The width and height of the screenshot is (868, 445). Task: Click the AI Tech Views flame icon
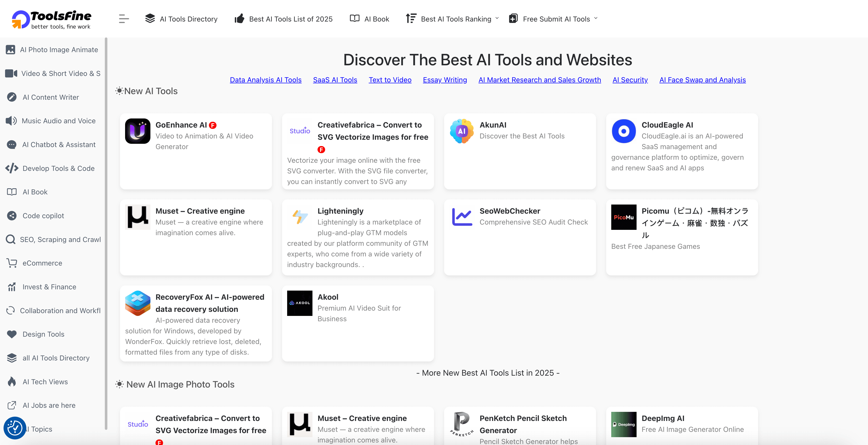pyautogui.click(x=12, y=382)
